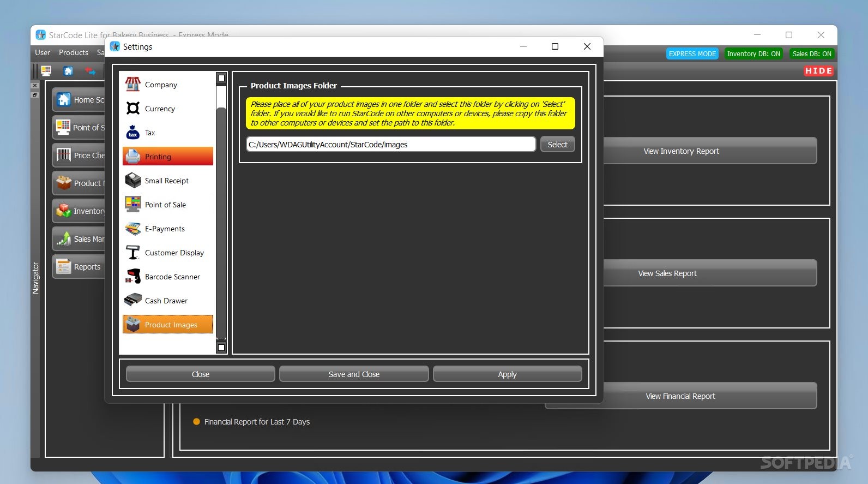Click the Select folder button

pos(557,145)
